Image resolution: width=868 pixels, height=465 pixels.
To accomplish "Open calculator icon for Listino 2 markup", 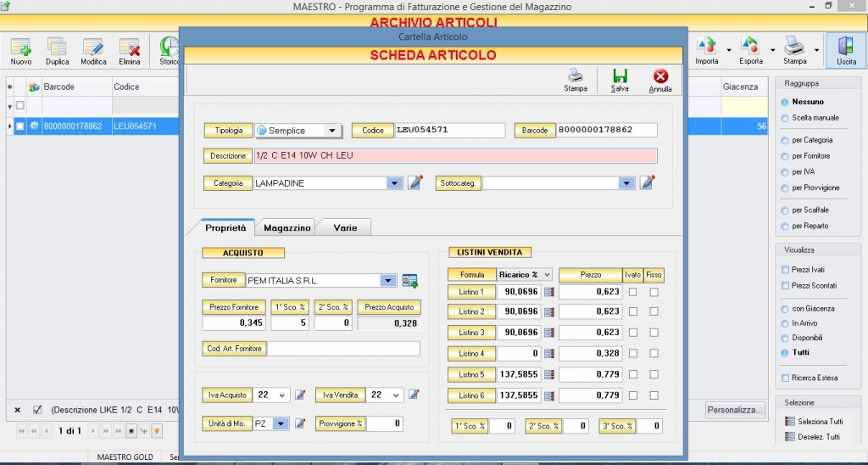I will pyautogui.click(x=549, y=312).
